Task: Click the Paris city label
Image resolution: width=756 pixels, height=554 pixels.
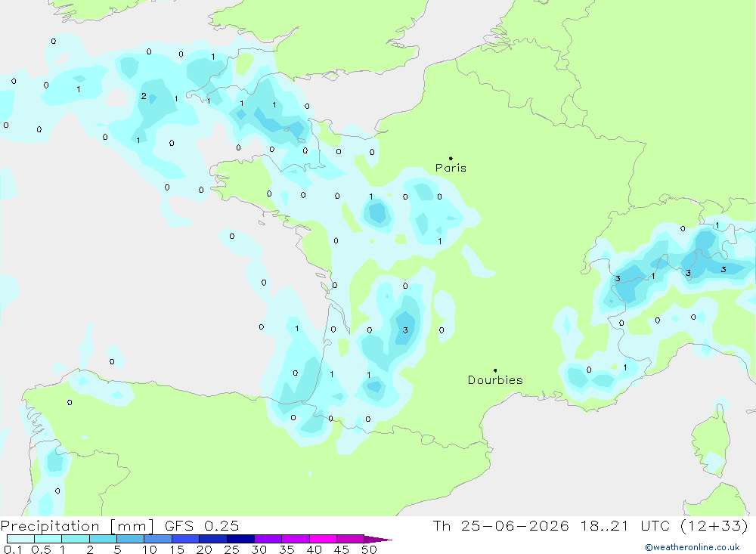Action: [451, 168]
